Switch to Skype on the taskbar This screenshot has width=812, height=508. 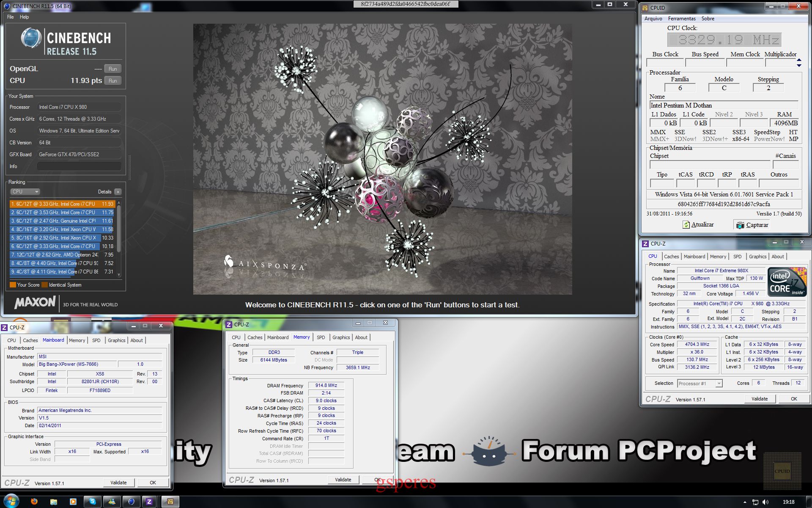(x=93, y=502)
